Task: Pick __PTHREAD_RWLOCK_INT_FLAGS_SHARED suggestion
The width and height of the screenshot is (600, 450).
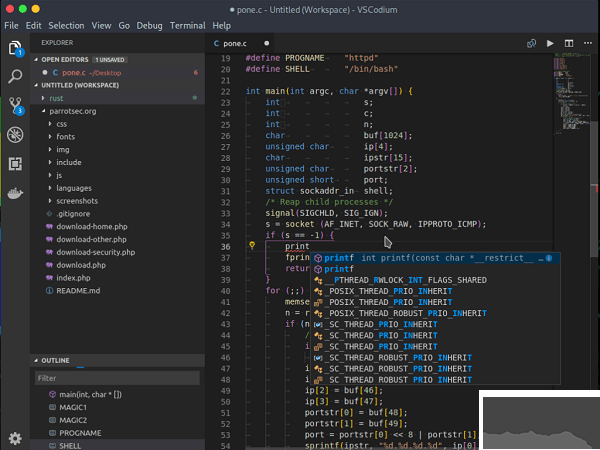Action: 435,280
